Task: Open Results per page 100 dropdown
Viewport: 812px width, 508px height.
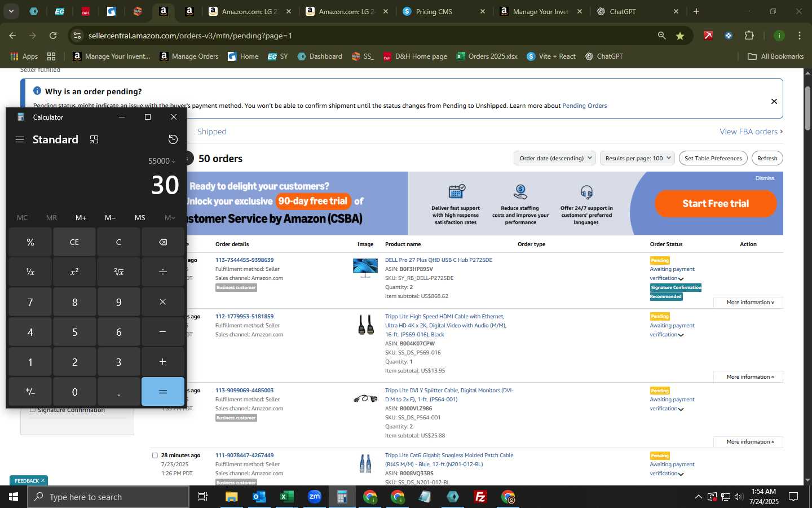Action: 638,158
